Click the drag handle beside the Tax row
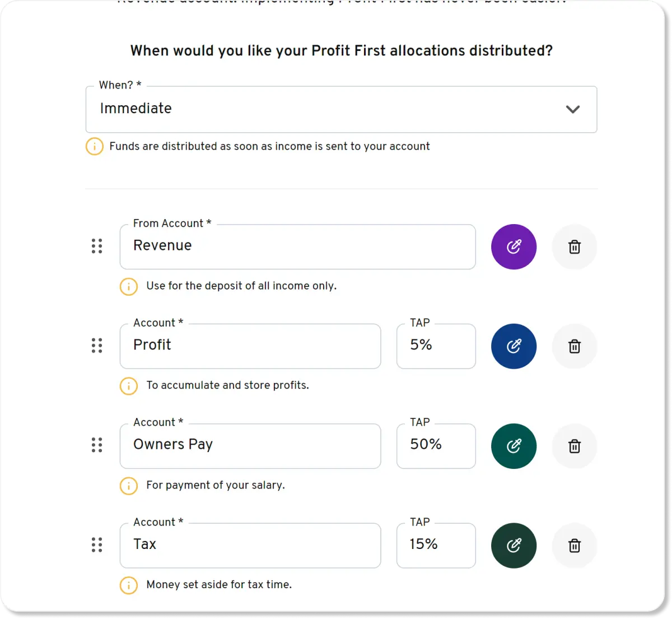 pos(96,544)
